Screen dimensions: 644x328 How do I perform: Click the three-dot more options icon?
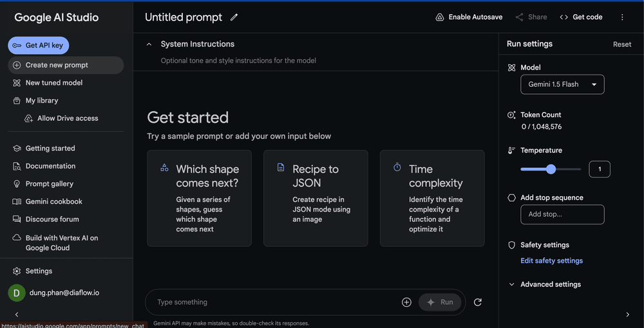tap(622, 17)
